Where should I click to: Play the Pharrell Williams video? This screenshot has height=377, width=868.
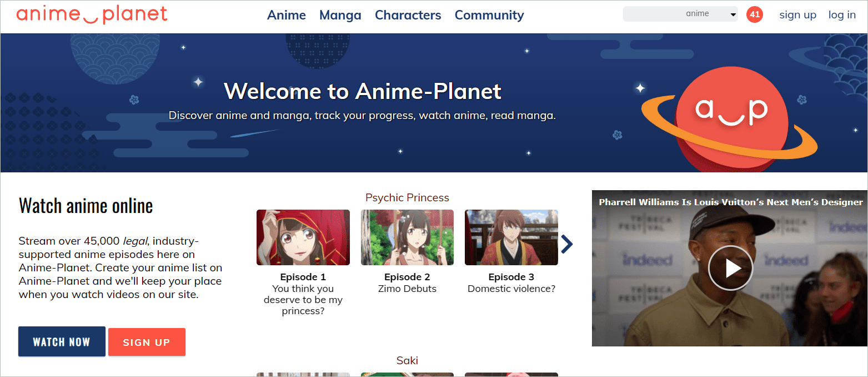coord(730,268)
